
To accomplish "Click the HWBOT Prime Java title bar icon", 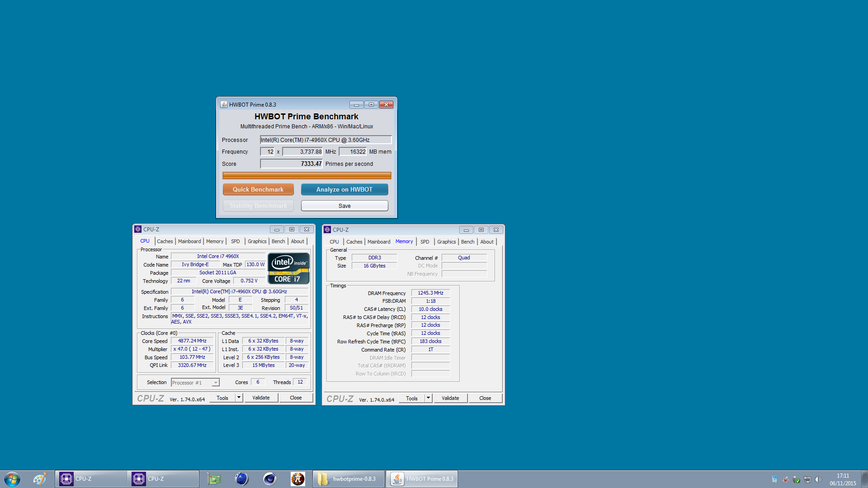I will [224, 104].
